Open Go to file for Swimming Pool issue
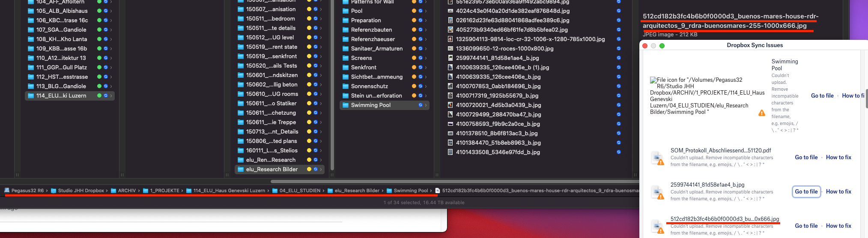Screen dimensions: 868x238 822,95
